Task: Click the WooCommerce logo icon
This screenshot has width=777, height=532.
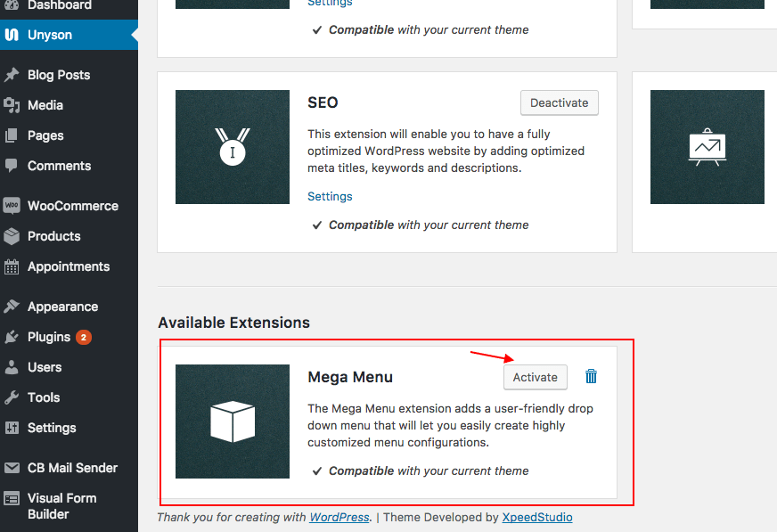Action: [x=12, y=206]
